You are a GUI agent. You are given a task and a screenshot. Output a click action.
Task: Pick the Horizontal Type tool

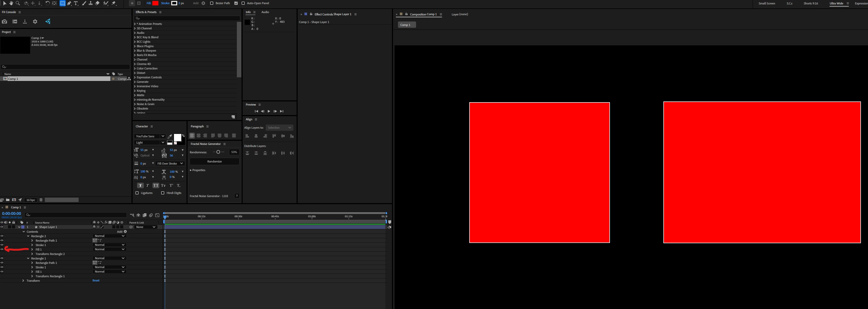click(x=76, y=3)
